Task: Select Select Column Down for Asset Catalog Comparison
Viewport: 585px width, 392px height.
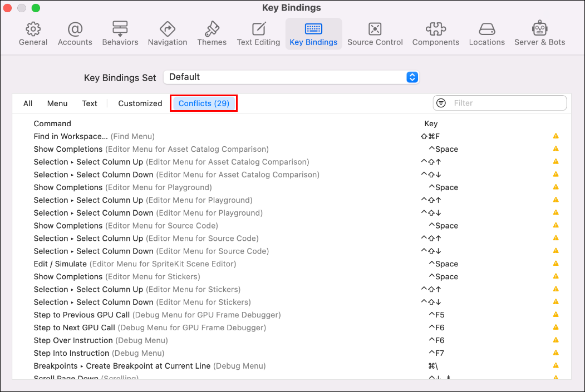Action: (291, 175)
